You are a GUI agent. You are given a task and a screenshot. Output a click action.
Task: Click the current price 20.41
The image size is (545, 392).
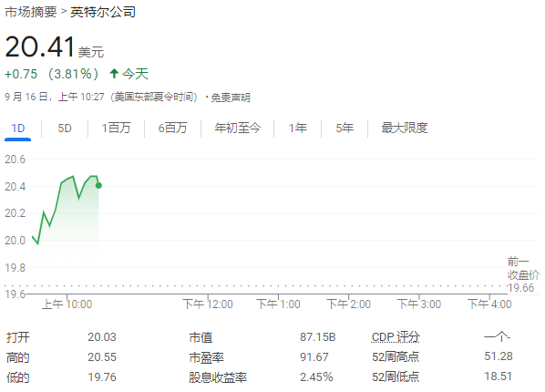pos(39,46)
